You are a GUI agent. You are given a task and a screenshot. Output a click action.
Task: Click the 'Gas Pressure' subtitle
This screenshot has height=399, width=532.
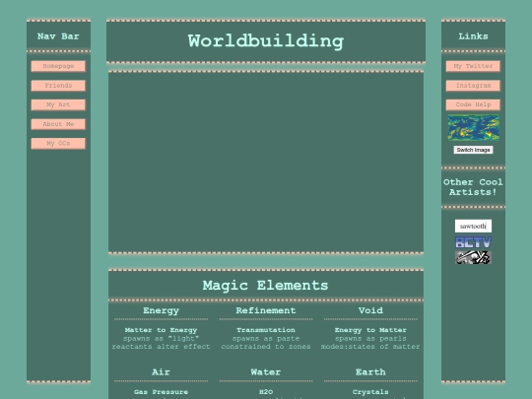(162, 392)
